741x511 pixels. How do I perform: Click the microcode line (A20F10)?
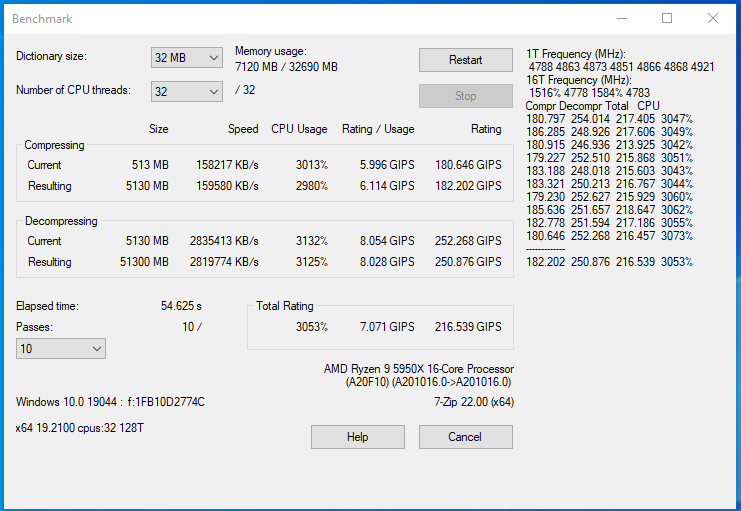[x=429, y=382]
